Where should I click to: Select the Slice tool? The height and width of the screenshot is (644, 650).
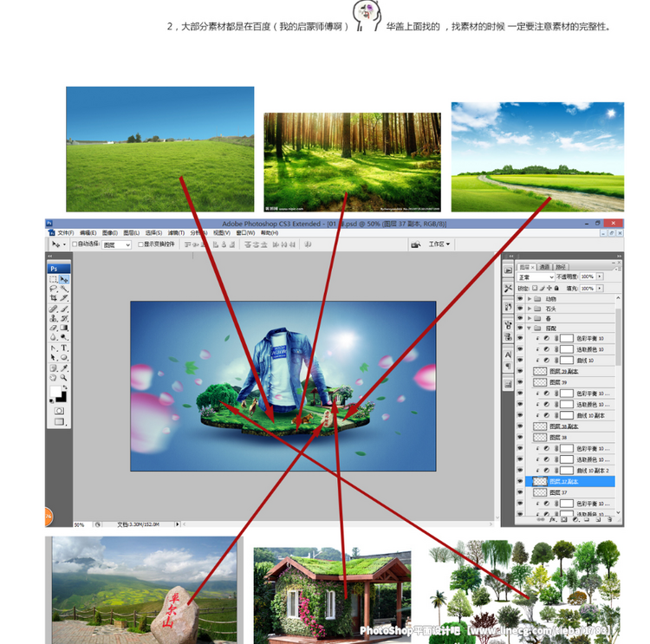64,298
